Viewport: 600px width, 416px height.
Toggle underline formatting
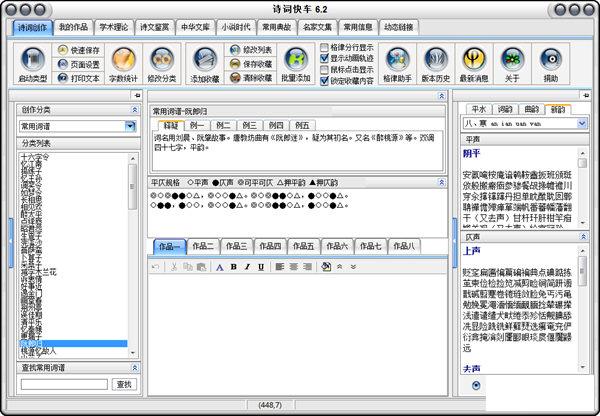pyautogui.click(x=261, y=267)
